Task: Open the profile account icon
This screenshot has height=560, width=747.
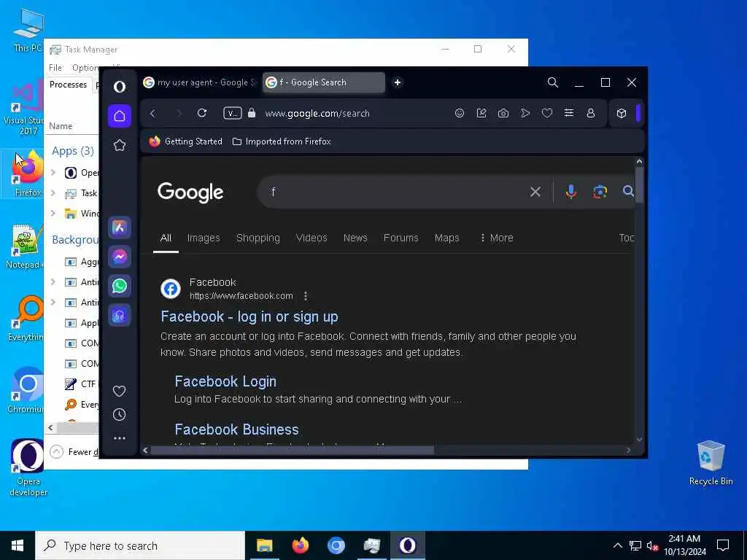Action: tap(591, 113)
